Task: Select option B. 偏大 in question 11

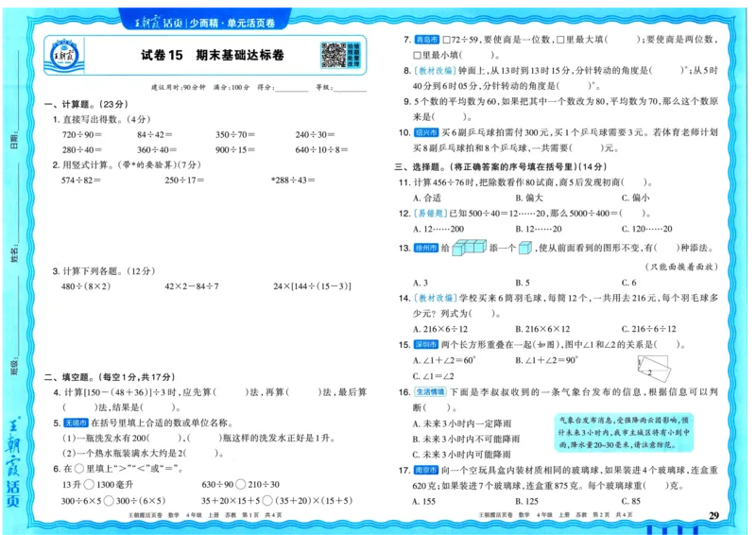Action: [529, 198]
